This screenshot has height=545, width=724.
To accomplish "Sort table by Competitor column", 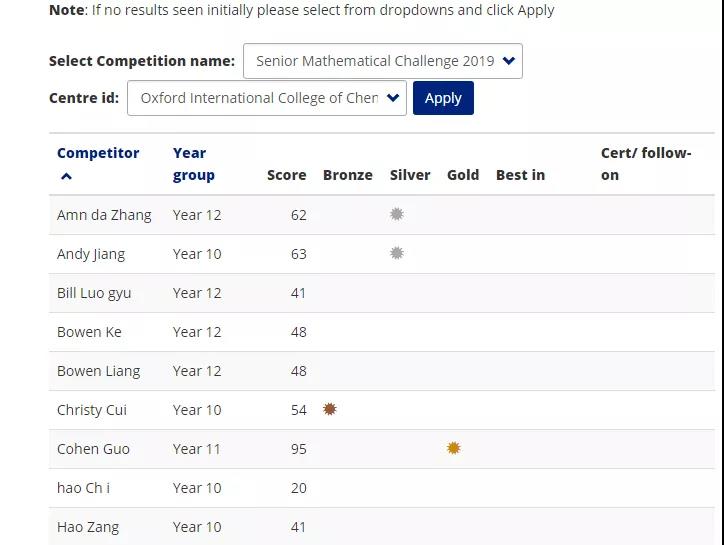I will (98, 153).
